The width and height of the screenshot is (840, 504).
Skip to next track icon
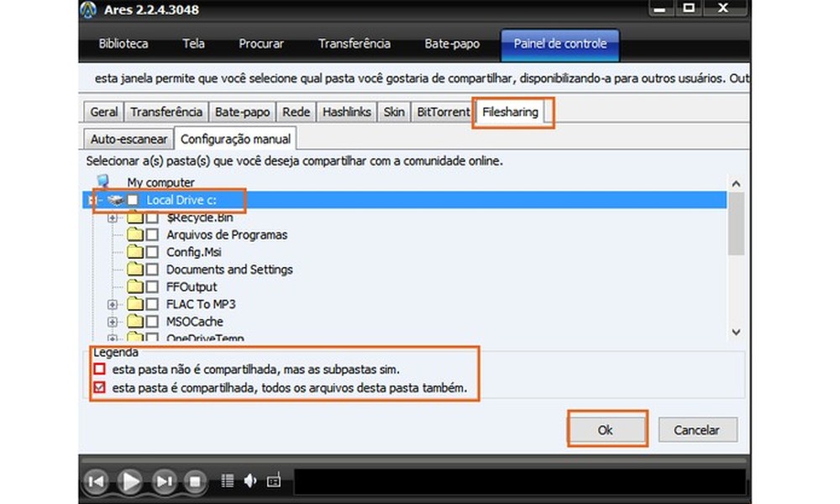(164, 480)
